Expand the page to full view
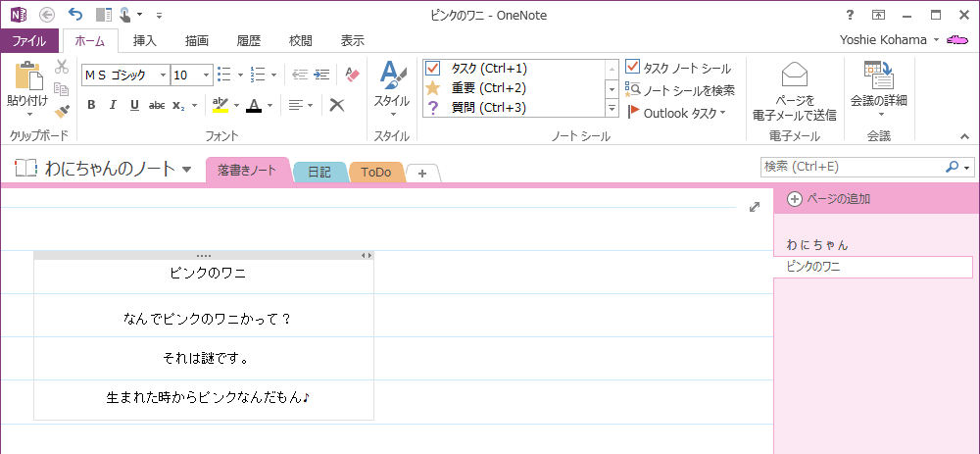980x454 pixels. (x=755, y=207)
